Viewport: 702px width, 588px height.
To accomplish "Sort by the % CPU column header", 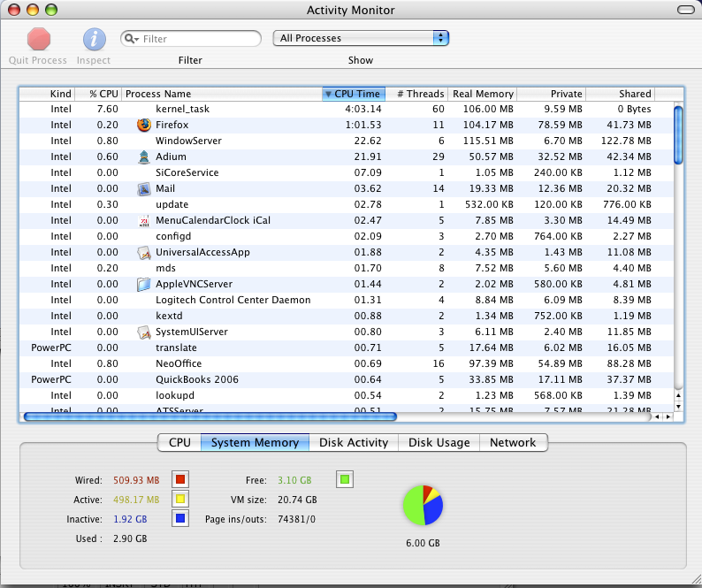I will [x=98, y=94].
